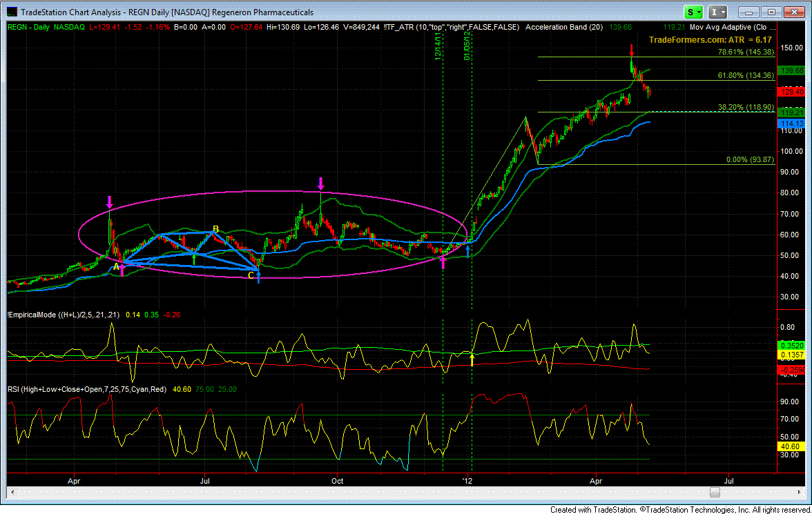This screenshot has height=514, width=812.
Task: Click the Oct label on the date axis
Action: [337, 481]
